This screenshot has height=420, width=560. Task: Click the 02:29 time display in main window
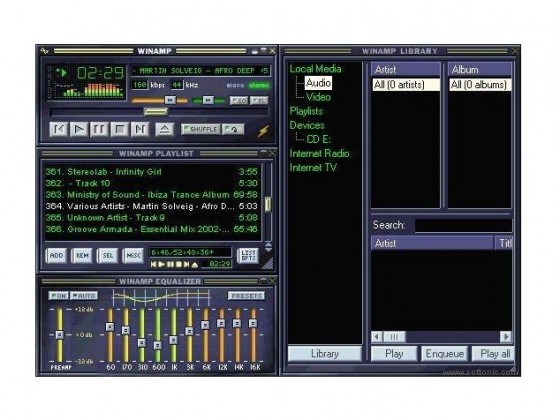[100, 73]
